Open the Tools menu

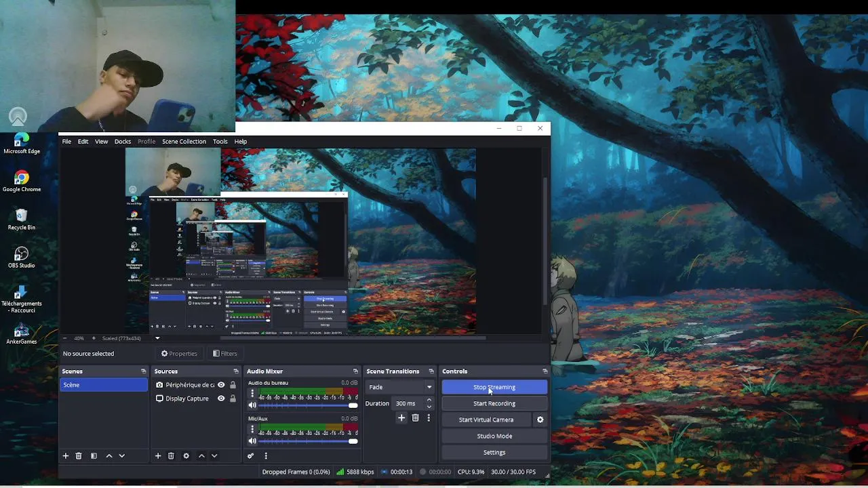[x=220, y=142]
